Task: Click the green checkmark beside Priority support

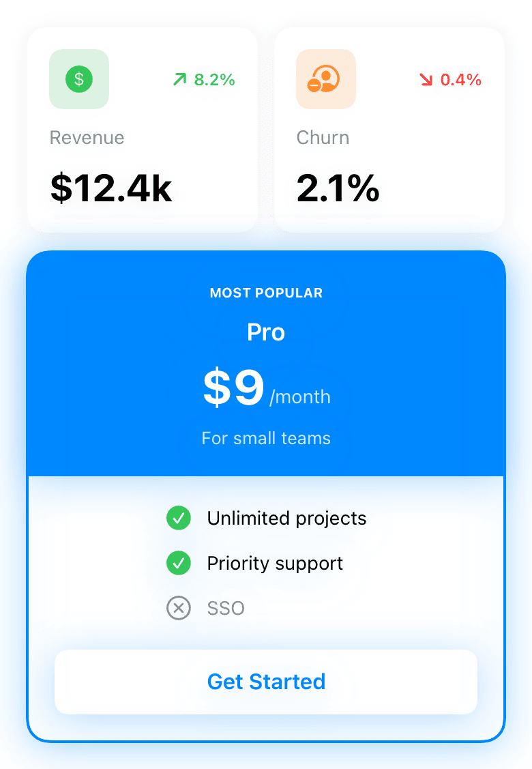Action: 179,563
